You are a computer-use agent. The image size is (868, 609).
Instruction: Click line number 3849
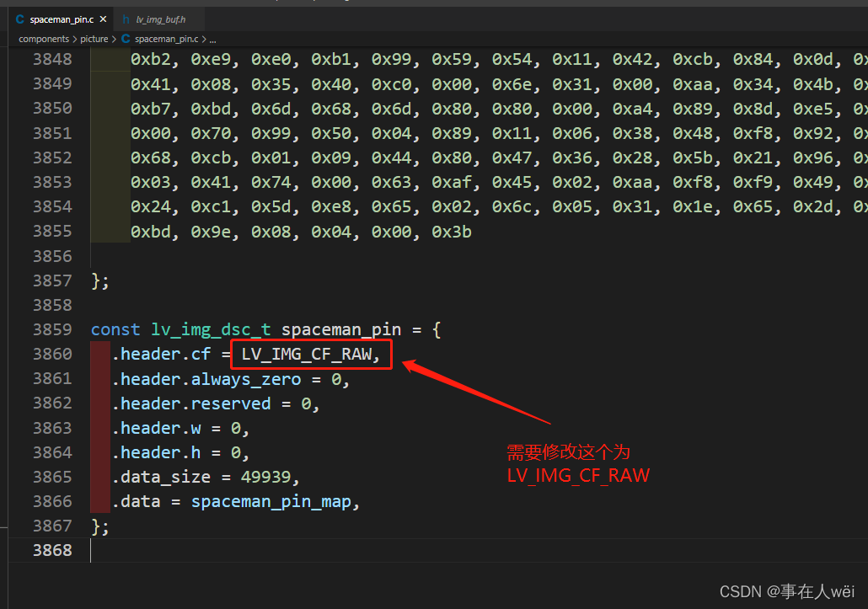52,83
